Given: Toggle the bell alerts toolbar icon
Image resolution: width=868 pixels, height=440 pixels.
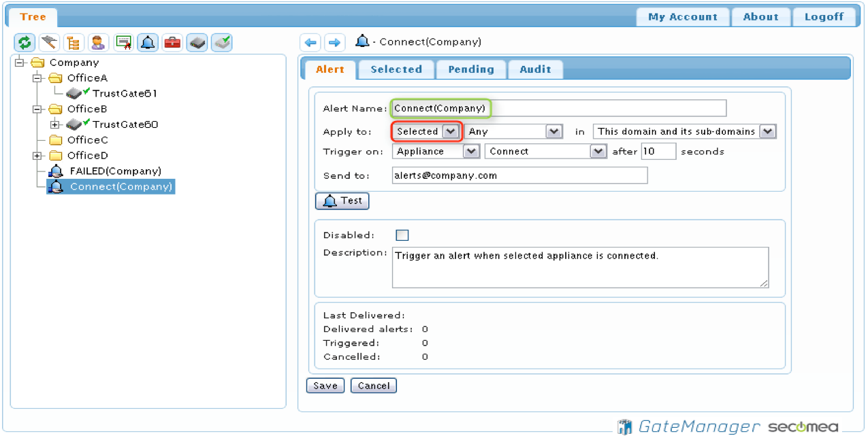Looking at the screenshot, I should point(148,43).
